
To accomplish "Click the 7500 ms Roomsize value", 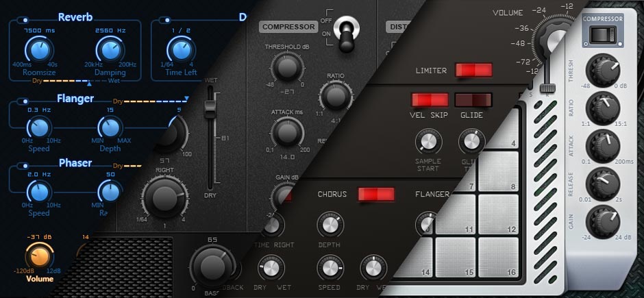I will (x=40, y=31).
